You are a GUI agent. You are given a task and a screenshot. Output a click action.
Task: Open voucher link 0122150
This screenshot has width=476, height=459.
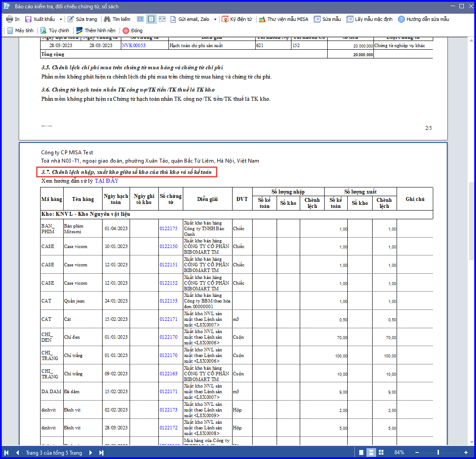point(168,246)
